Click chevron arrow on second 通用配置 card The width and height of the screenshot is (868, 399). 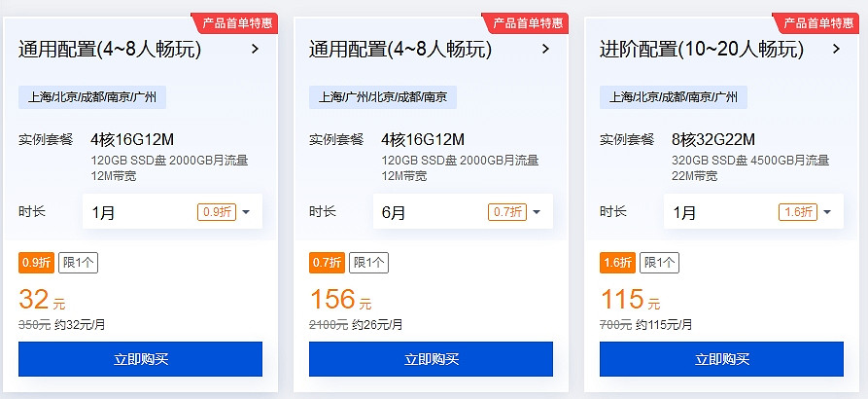pos(545,49)
